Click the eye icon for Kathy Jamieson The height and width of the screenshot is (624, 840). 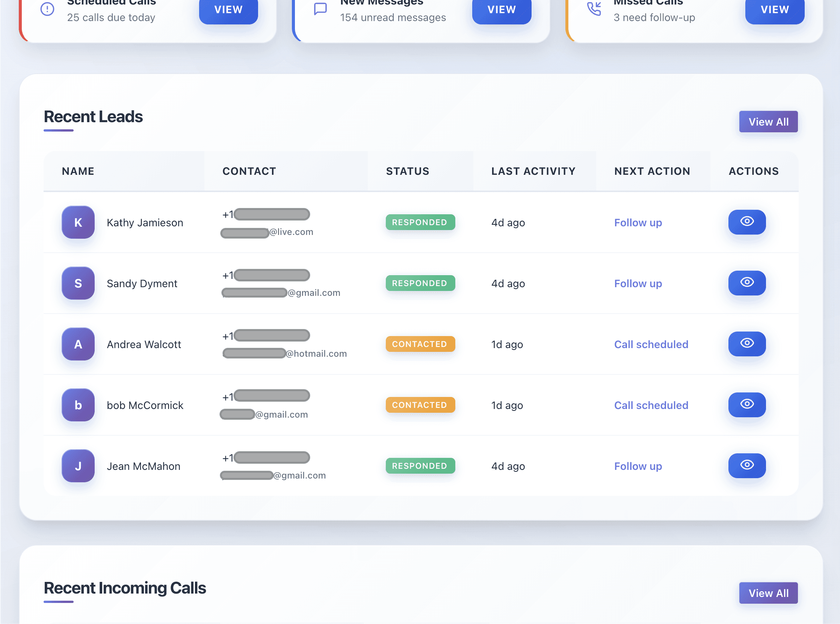tap(746, 222)
